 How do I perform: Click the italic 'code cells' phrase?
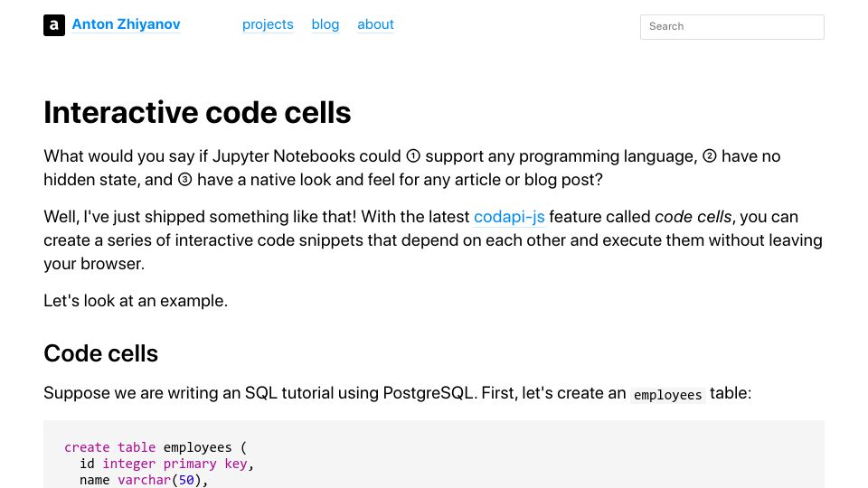click(693, 216)
